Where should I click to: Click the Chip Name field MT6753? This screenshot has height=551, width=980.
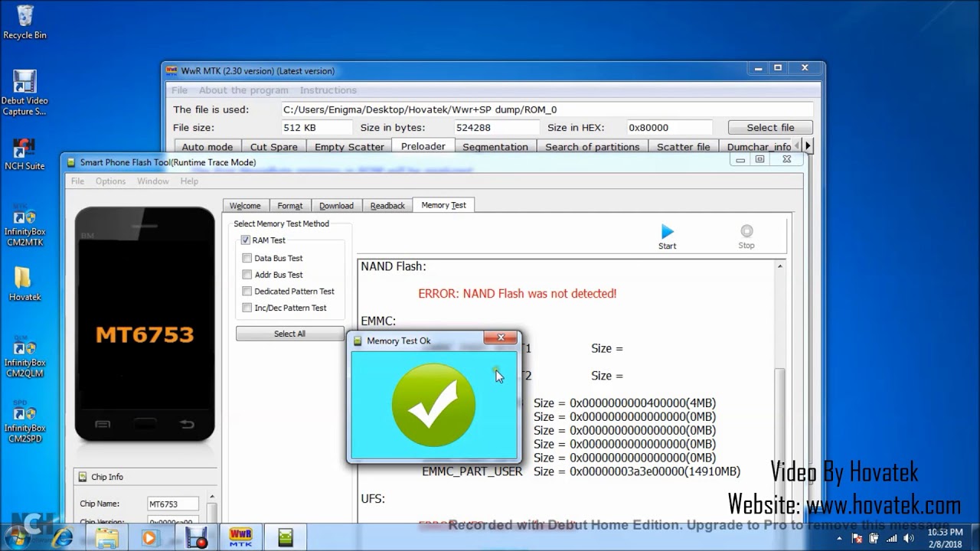[173, 504]
